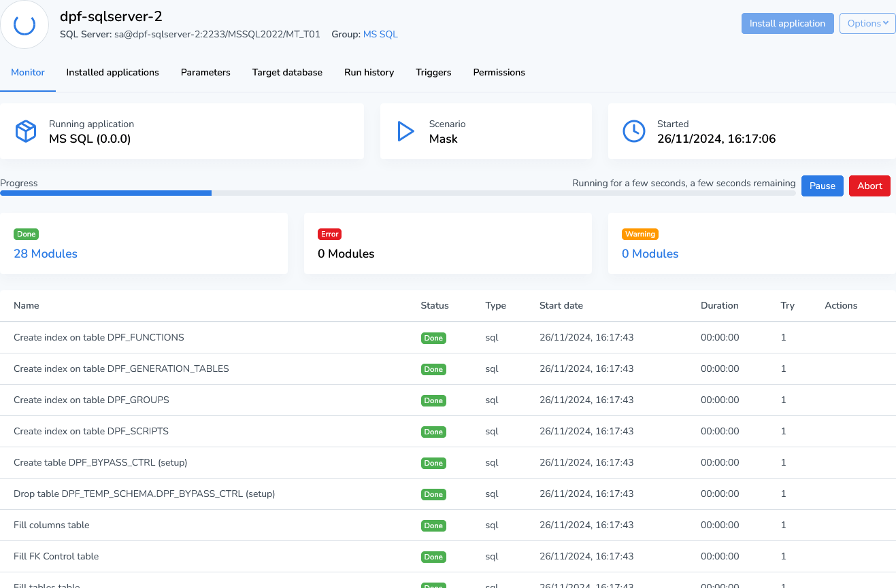Pause the running scenario
This screenshot has width=896, height=588.
click(822, 186)
